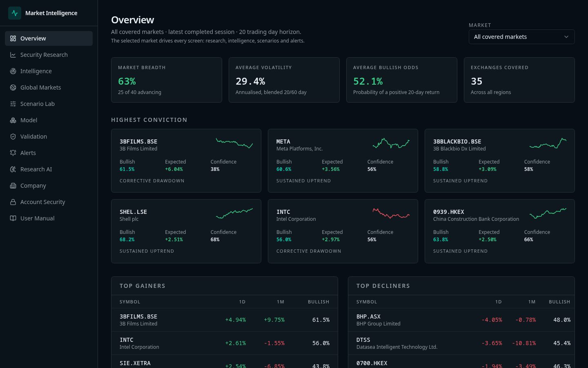This screenshot has width=588, height=368.
Task: Click the 1D column header in Top Gainers
Action: pyautogui.click(x=242, y=302)
